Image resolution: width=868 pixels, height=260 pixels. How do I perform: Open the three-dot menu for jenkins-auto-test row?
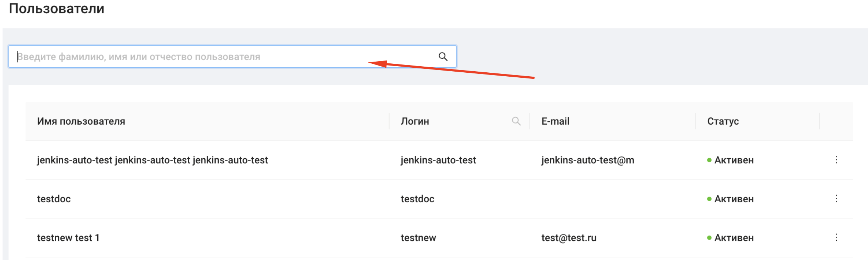coord(836,160)
